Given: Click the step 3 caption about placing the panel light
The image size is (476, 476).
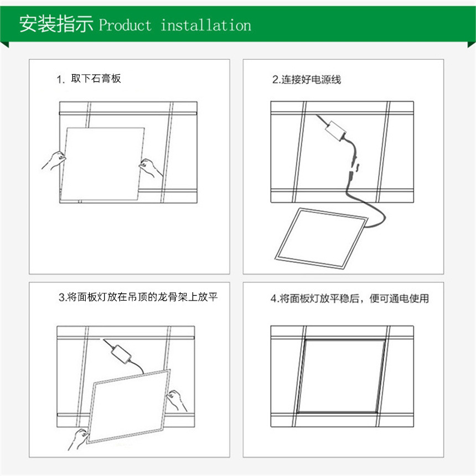Looking at the screenshot, I should click(x=138, y=297).
